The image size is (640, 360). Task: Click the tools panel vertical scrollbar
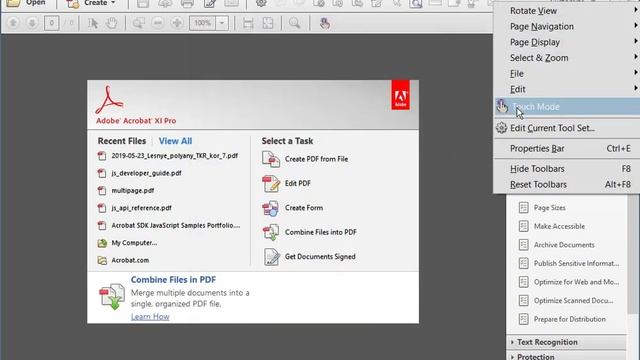(x=633, y=253)
